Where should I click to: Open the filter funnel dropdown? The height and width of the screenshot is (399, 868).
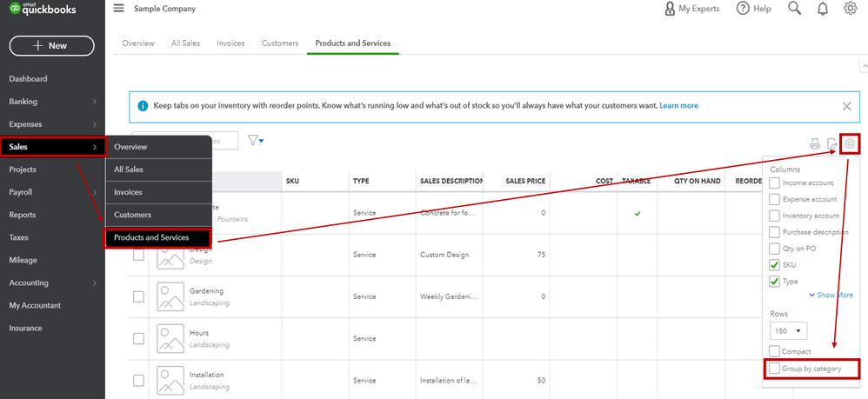point(256,140)
